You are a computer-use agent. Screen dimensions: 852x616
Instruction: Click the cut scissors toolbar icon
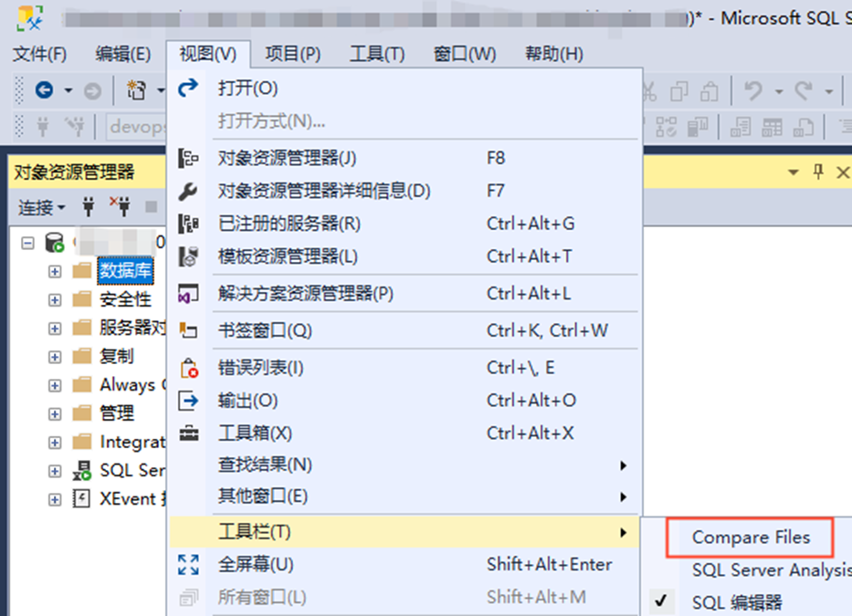[x=648, y=91]
